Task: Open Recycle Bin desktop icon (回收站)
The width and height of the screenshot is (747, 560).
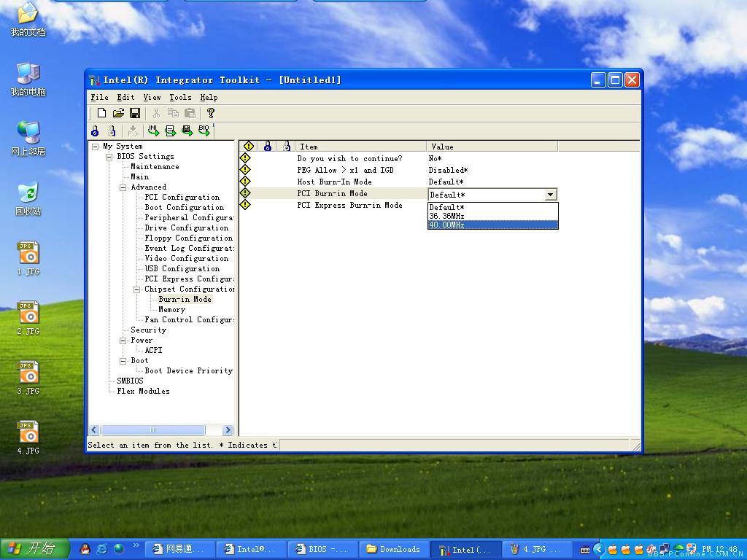Action: pyautogui.click(x=28, y=198)
